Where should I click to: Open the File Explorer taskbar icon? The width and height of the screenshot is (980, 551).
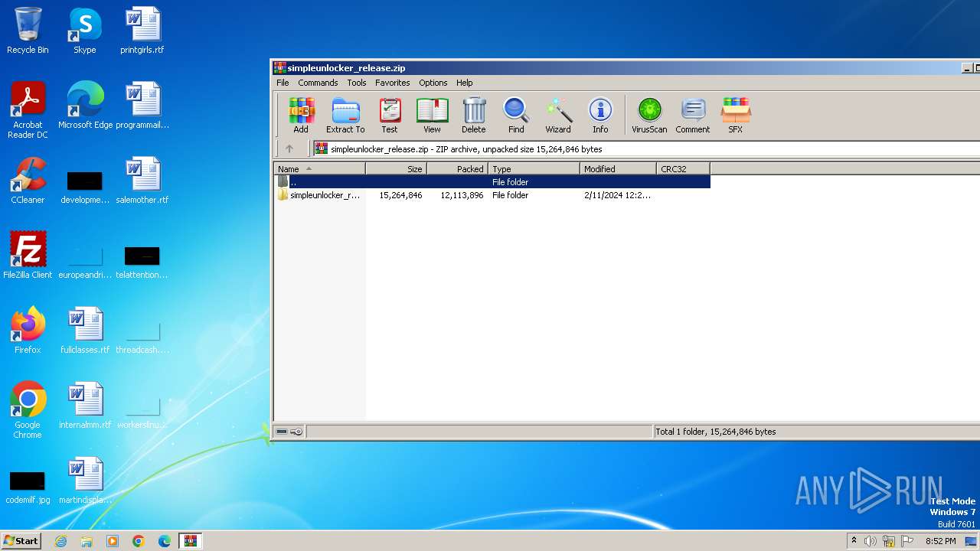(87, 541)
